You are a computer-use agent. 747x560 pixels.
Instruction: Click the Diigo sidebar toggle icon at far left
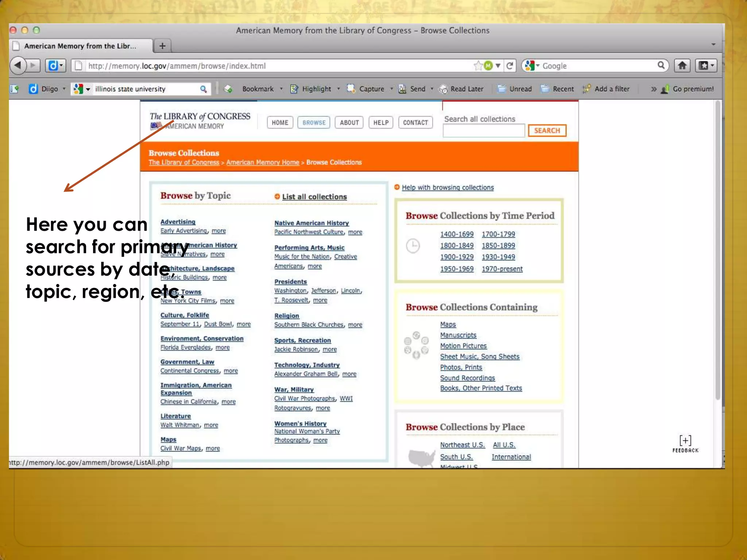click(14, 89)
